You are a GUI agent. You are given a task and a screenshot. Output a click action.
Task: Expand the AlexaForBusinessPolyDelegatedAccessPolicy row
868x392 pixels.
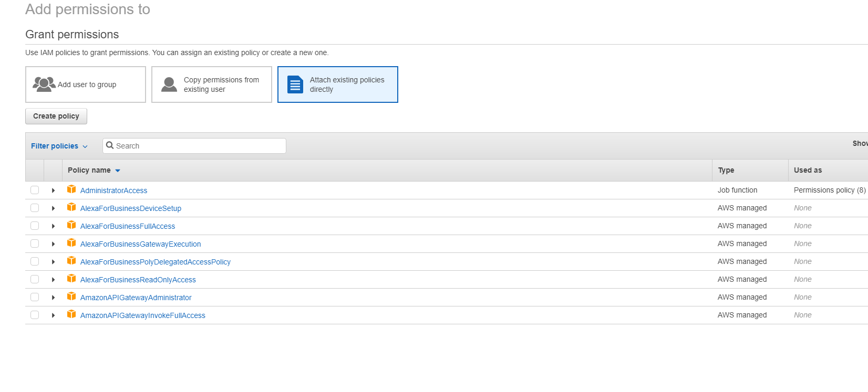click(53, 262)
